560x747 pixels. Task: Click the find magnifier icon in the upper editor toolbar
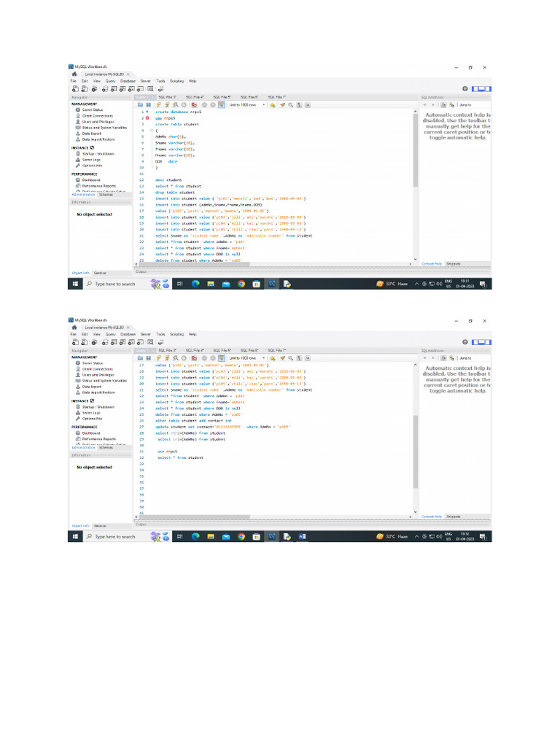point(290,105)
